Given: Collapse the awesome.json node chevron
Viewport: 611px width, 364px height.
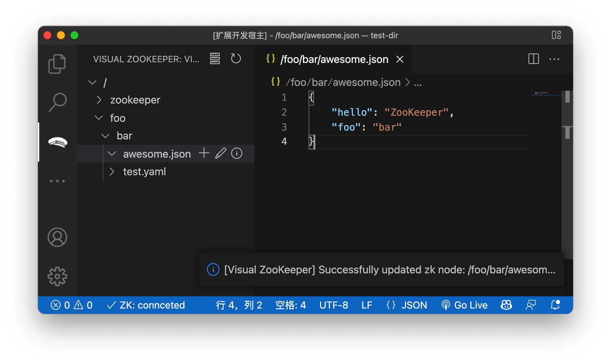Looking at the screenshot, I should (x=112, y=154).
